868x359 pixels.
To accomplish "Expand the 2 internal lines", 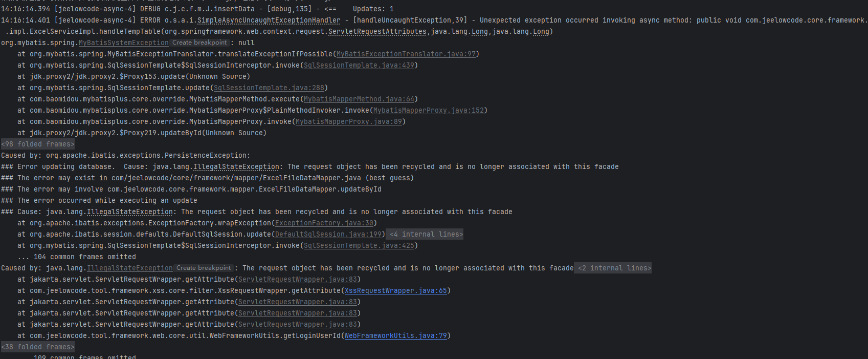I will coord(614,268).
